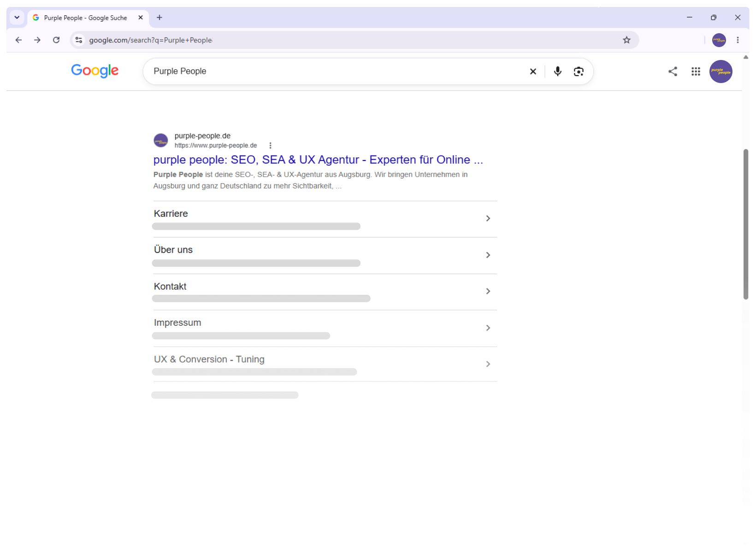Click the page's vertical scrollbar thumb
The width and height of the screenshot is (756, 549).
click(746, 224)
